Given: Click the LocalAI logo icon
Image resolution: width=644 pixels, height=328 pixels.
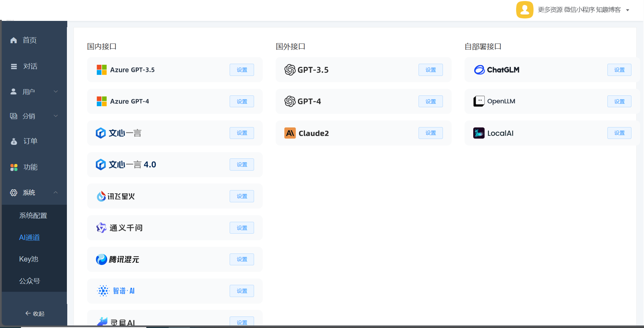Looking at the screenshot, I should [479, 133].
